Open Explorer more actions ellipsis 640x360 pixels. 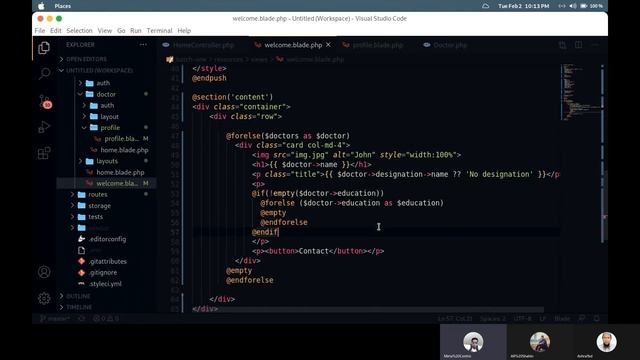[x=143, y=44]
